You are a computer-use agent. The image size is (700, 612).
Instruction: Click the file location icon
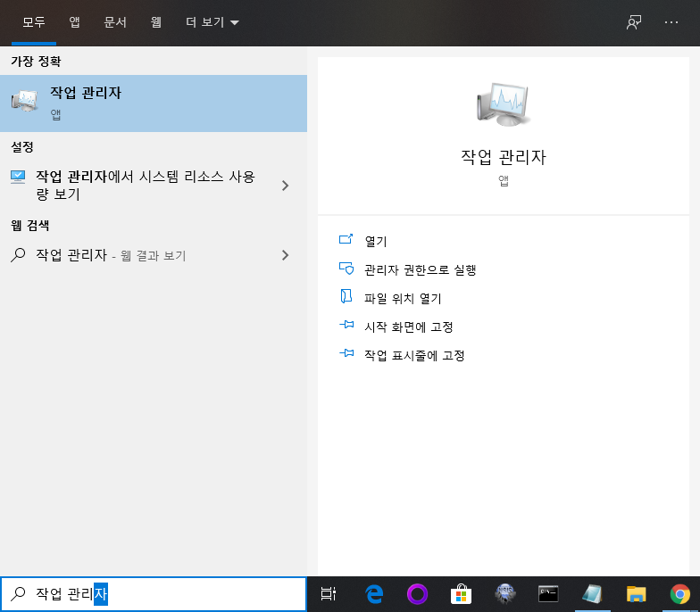pyautogui.click(x=346, y=296)
